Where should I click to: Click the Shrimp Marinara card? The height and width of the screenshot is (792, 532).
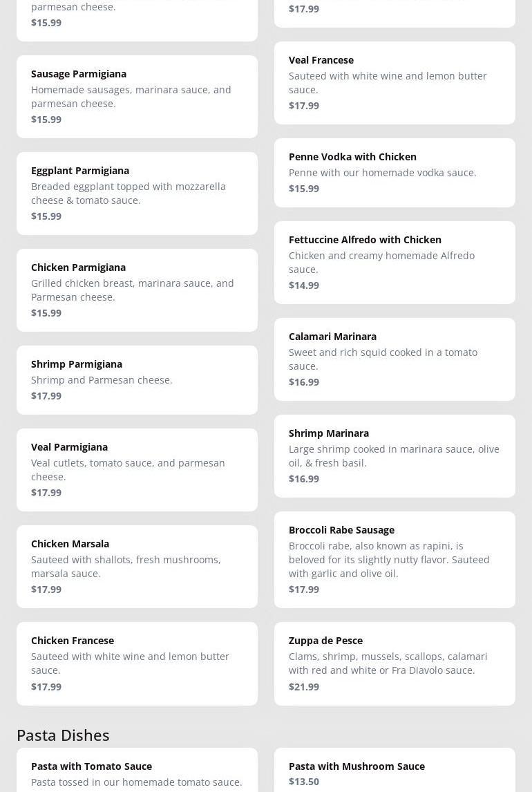pyautogui.click(x=395, y=455)
